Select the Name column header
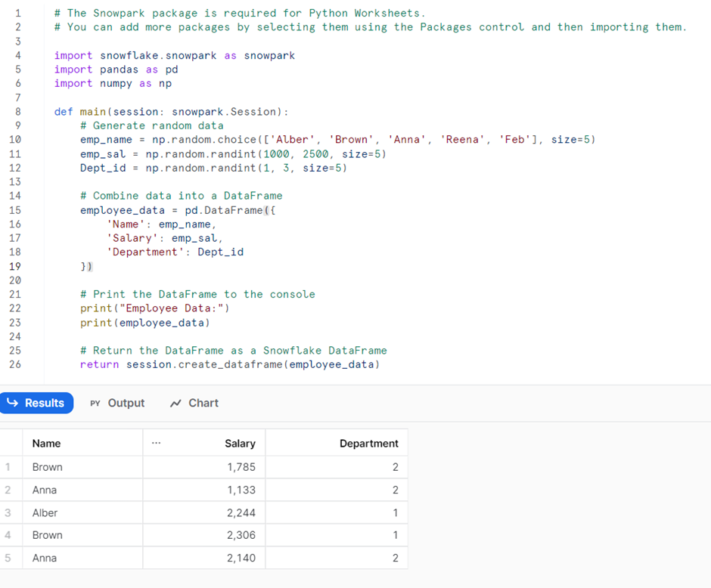711x588 pixels. (82, 443)
